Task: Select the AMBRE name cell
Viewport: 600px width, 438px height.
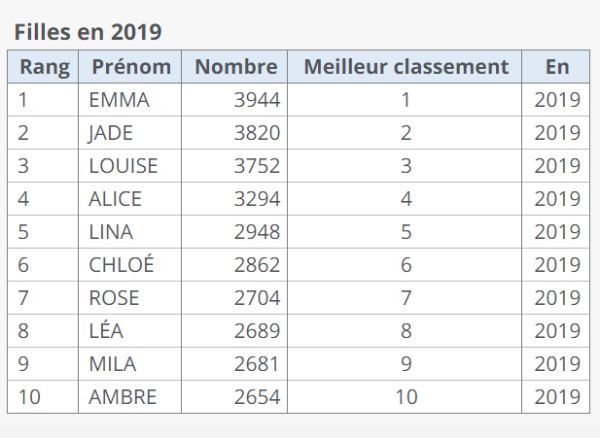Action: click(x=123, y=397)
